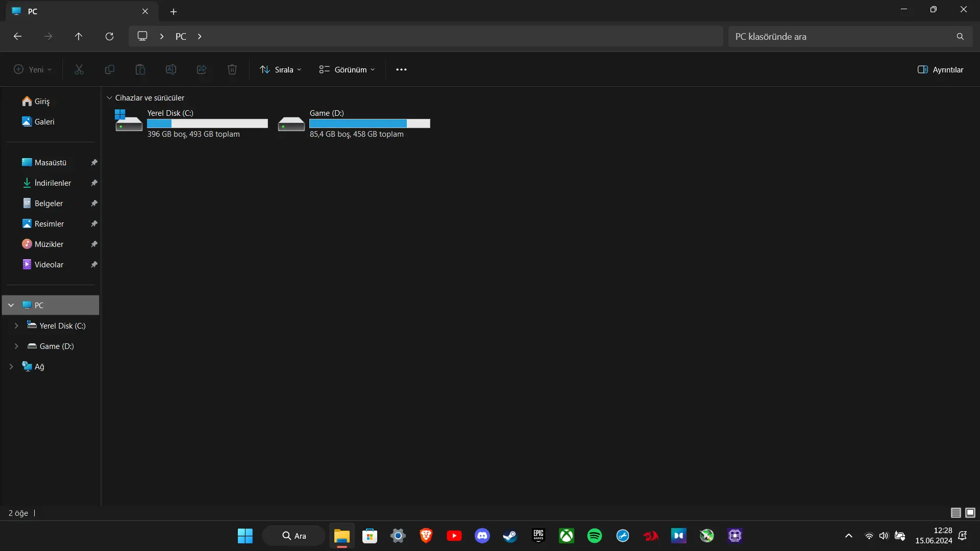980x551 pixels.
Task: Click the Wi-Fi network tray icon
Action: (x=869, y=536)
